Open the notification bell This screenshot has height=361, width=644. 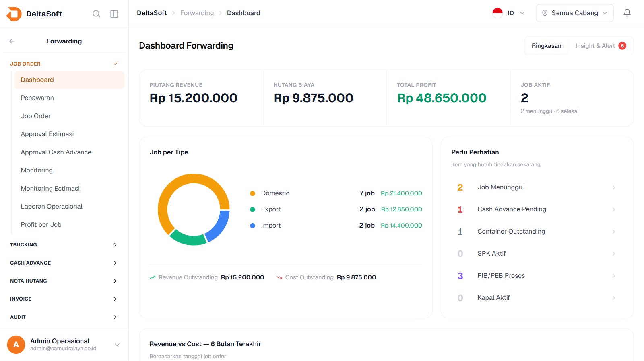[x=627, y=13]
